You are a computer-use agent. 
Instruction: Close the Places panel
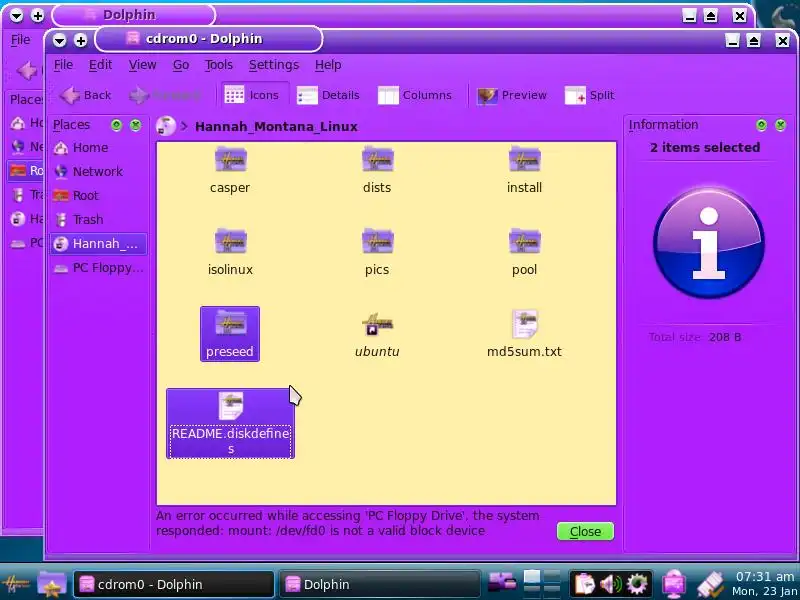click(x=136, y=125)
